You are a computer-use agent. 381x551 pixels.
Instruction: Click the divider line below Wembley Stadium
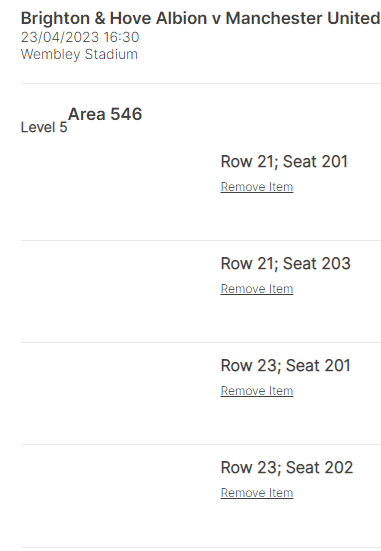point(201,84)
